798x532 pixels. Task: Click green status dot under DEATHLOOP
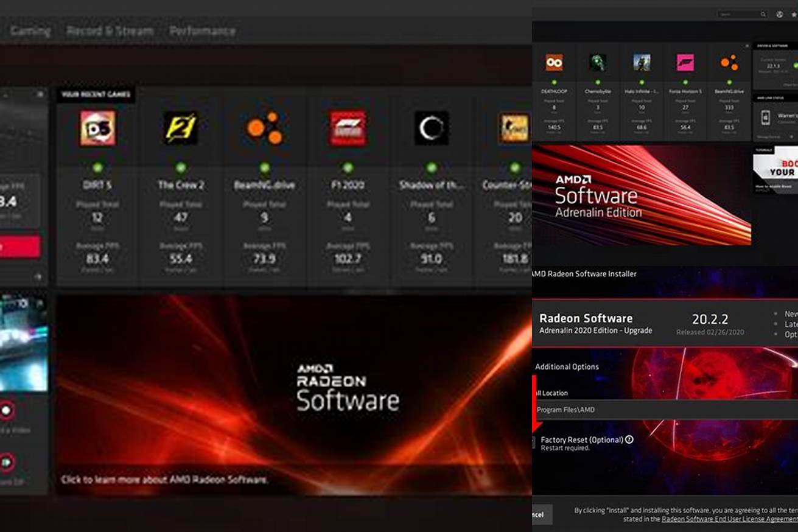coord(554,82)
